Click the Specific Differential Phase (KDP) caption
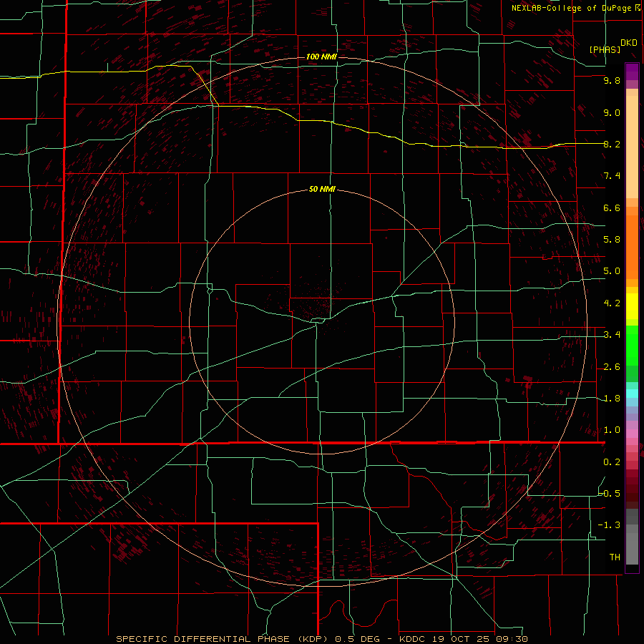 point(223,639)
